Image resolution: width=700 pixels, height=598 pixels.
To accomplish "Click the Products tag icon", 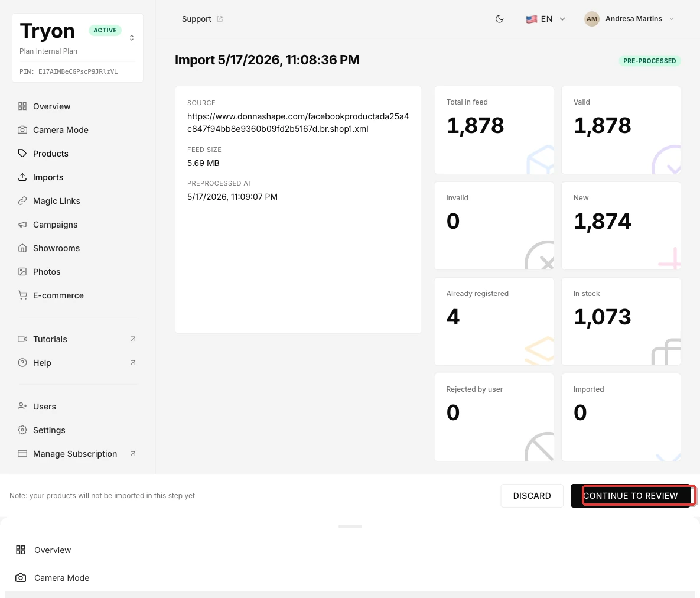I will (x=22, y=153).
